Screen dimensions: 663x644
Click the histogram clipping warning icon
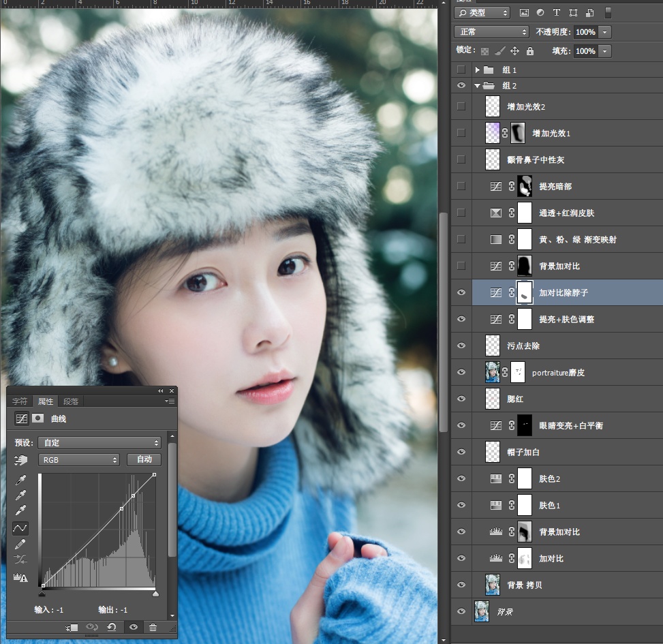20,577
